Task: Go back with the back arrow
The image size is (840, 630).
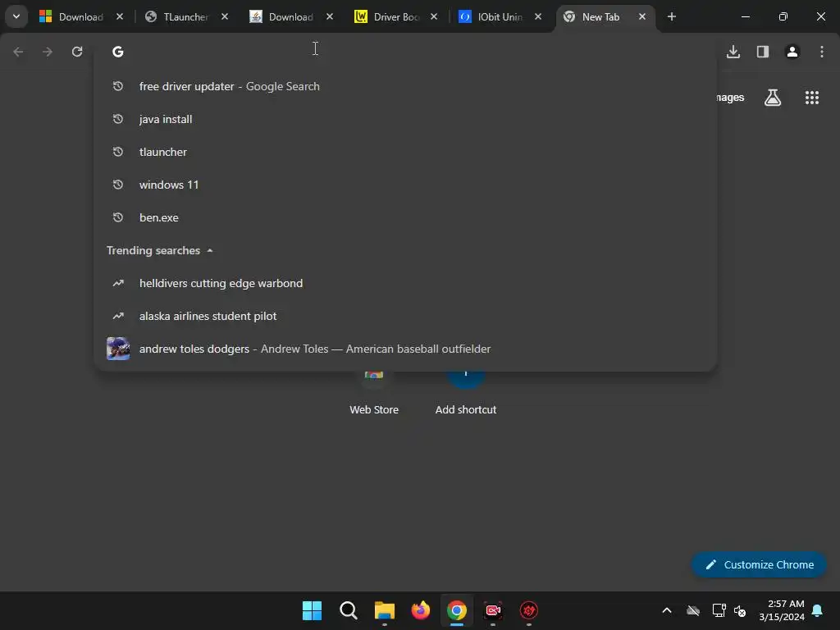Action: point(18,52)
